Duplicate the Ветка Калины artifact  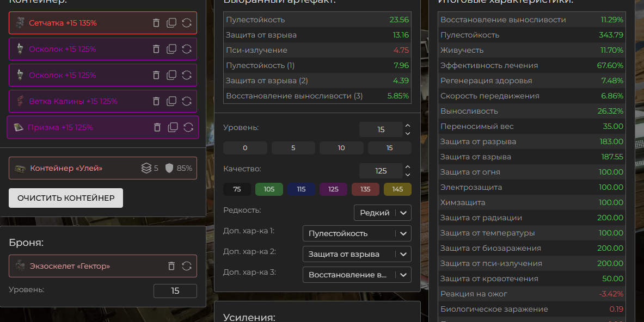point(171,101)
